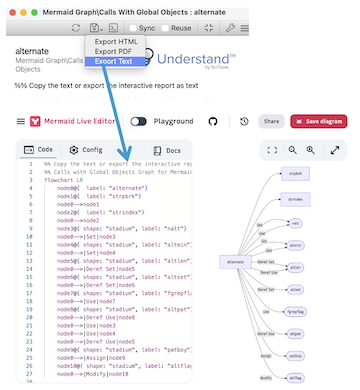Open the hamburger menu in Understand toolbar
The image size is (360, 390).
pos(245,28)
